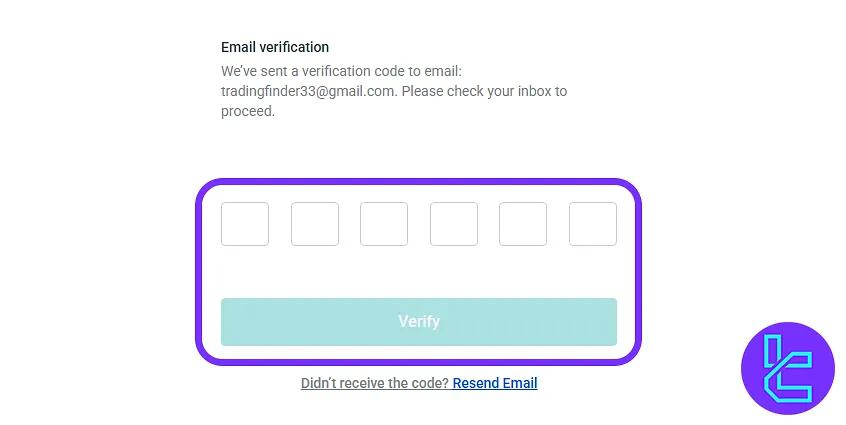Click the word "proceed." in the message
This screenshot has width=846, height=425.
click(x=248, y=111)
